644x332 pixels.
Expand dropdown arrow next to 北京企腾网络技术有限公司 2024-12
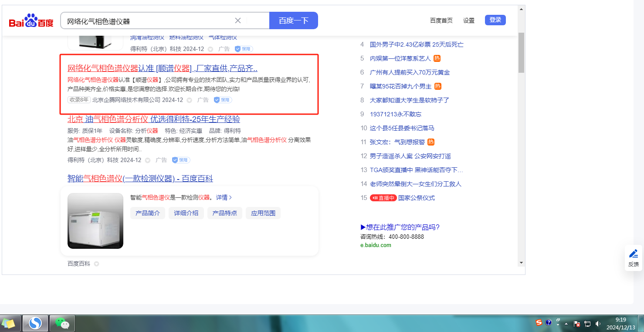pos(190,100)
